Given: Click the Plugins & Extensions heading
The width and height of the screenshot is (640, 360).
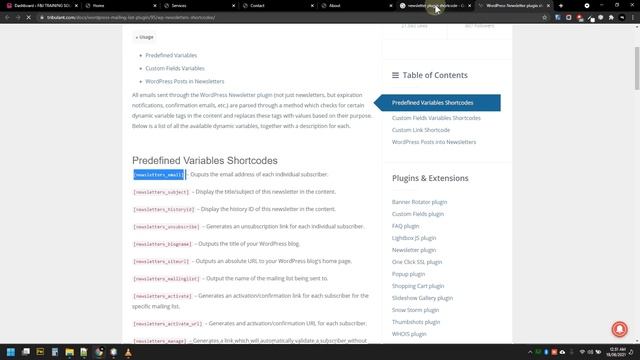Looking at the screenshot, I should (430, 178).
